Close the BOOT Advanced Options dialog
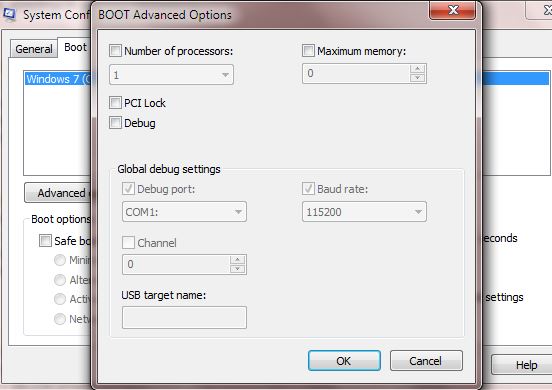 click(x=453, y=10)
